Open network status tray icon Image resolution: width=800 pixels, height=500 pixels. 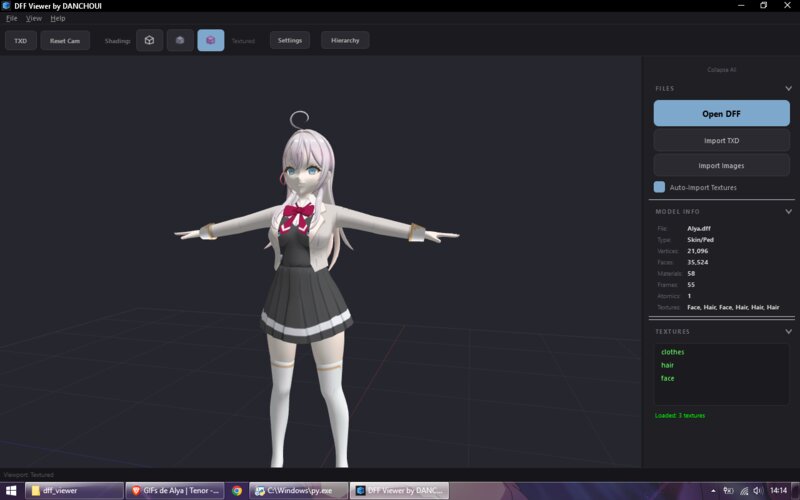[x=744, y=491]
